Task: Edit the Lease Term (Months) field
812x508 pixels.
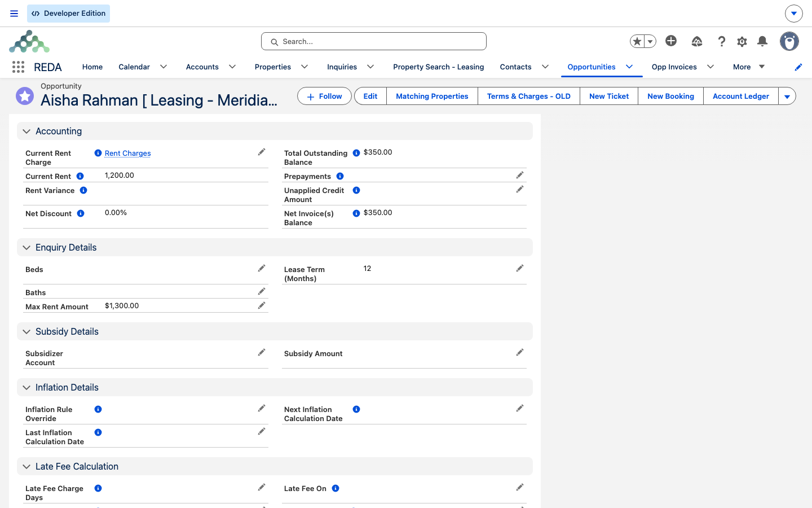Action: (520, 268)
